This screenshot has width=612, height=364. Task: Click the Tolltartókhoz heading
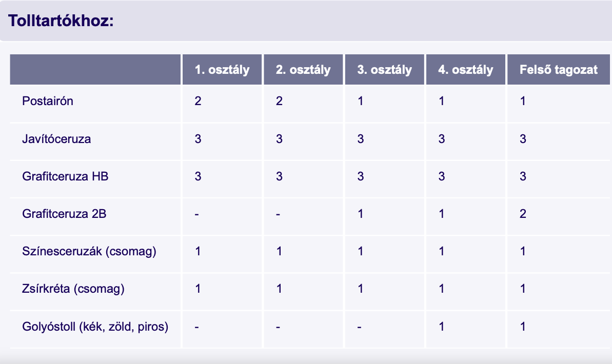[x=61, y=21]
